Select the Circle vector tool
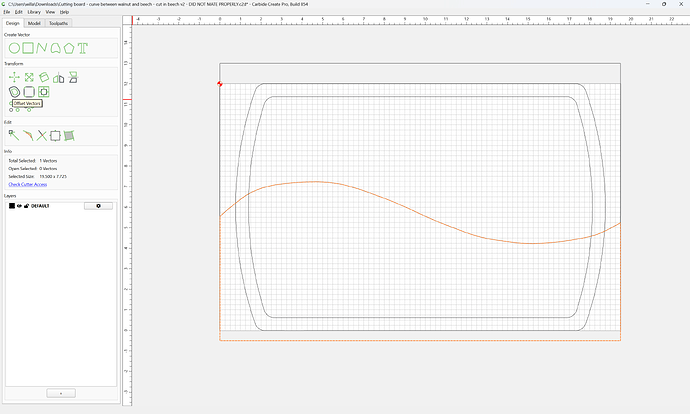Image resolution: width=690 pixels, height=414 pixels. click(x=14, y=48)
